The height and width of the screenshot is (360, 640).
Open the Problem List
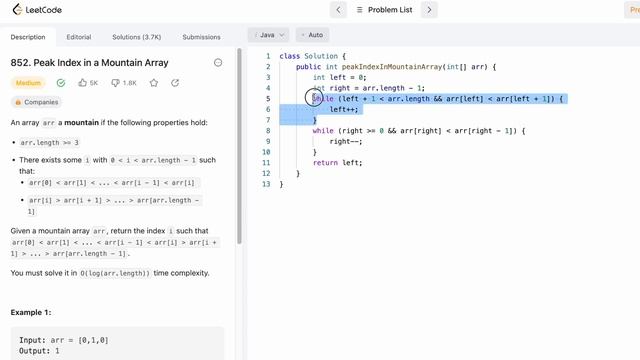[384, 10]
